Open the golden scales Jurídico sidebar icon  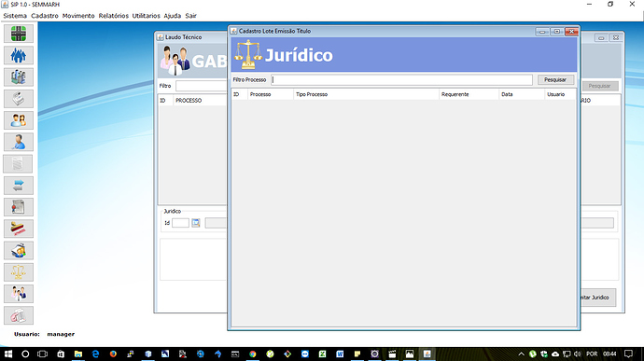pos(19,272)
